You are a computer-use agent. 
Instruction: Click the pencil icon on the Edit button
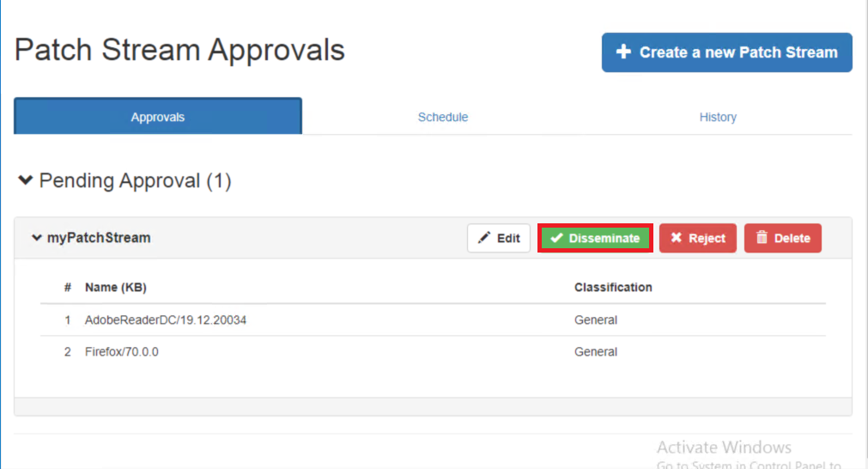pyautogui.click(x=485, y=238)
